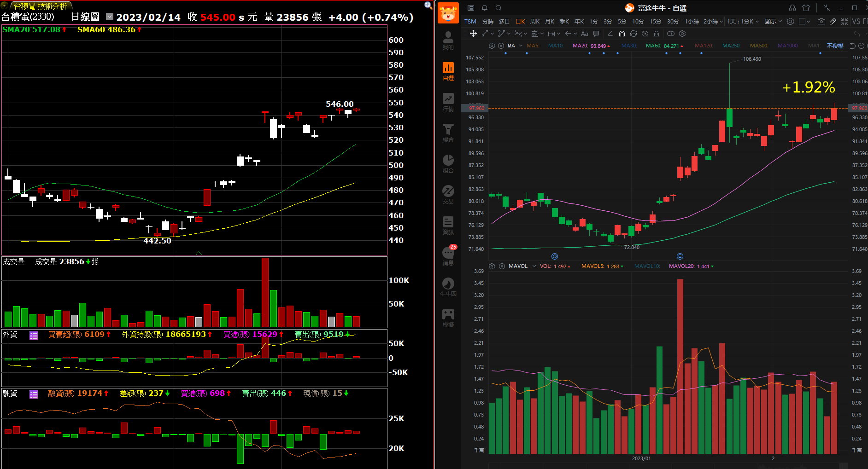Open the chart layout square dropdown
Image resolution: width=868 pixels, height=469 pixels.
point(804,21)
